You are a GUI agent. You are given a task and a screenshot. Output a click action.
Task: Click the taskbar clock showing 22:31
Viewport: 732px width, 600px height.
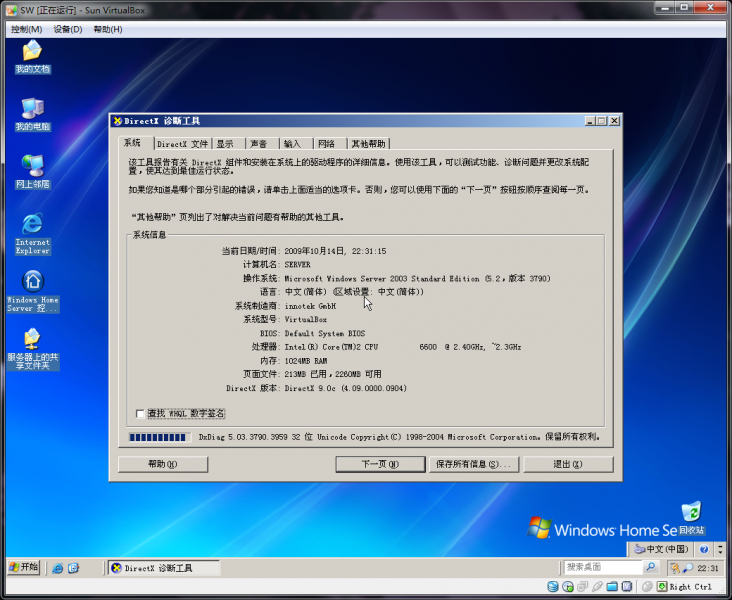click(708, 568)
